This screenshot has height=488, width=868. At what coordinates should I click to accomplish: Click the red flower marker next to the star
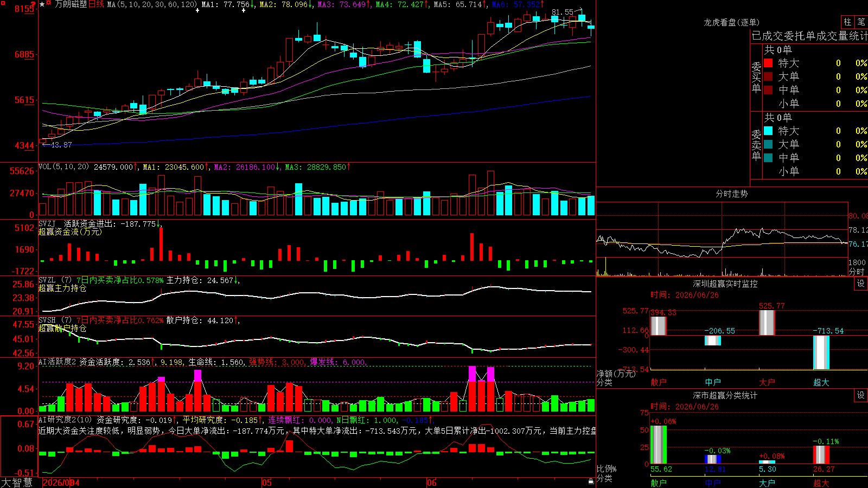click(x=48, y=4)
